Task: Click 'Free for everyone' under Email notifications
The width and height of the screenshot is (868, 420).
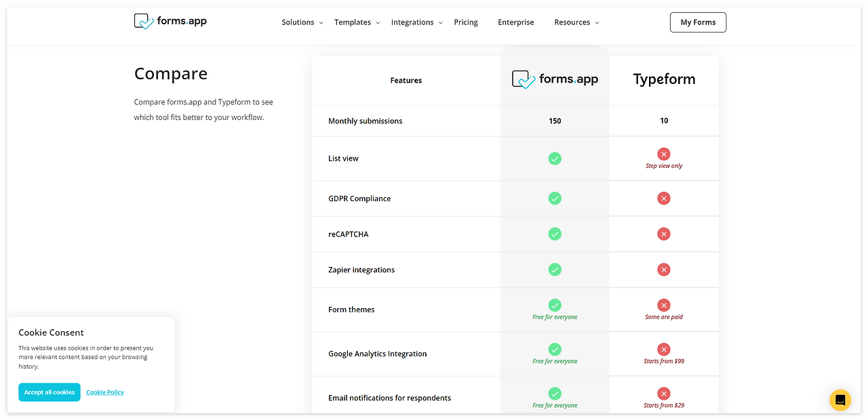Action: pyautogui.click(x=555, y=405)
